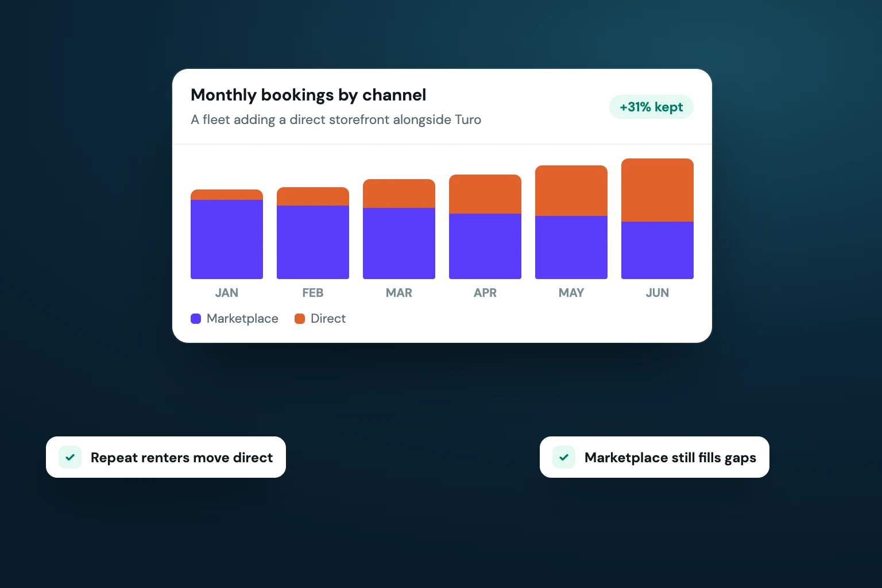Viewport: 882px width, 588px height.
Task: Click the Direct legend label
Action: pyautogui.click(x=328, y=319)
